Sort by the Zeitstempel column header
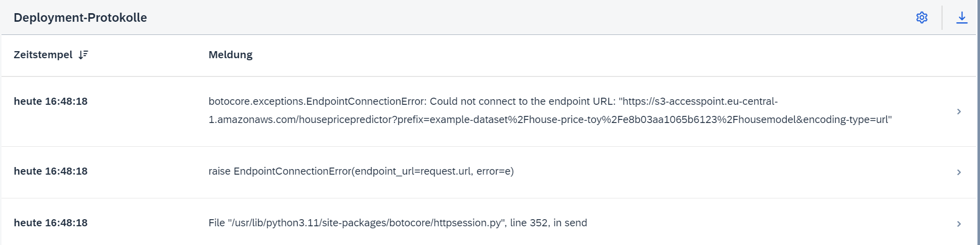 click(x=43, y=55)
